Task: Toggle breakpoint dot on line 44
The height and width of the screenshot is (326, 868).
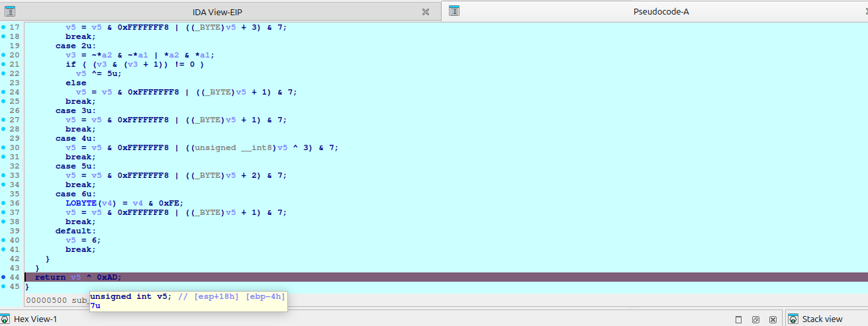Action: tap(3, 277)
